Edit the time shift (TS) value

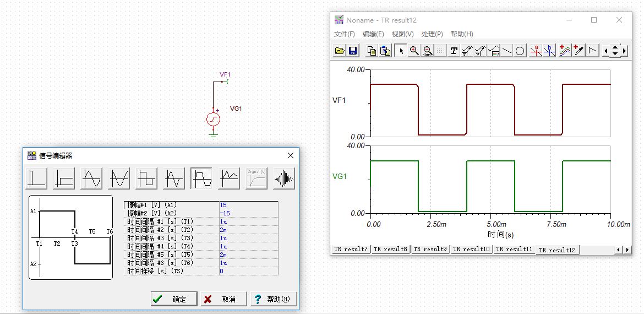248,271
